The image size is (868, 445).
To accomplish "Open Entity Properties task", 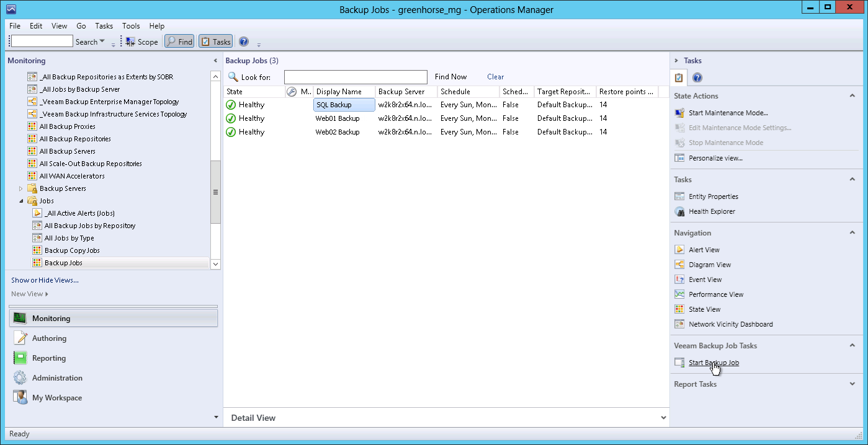I will (x=714, y=196).
